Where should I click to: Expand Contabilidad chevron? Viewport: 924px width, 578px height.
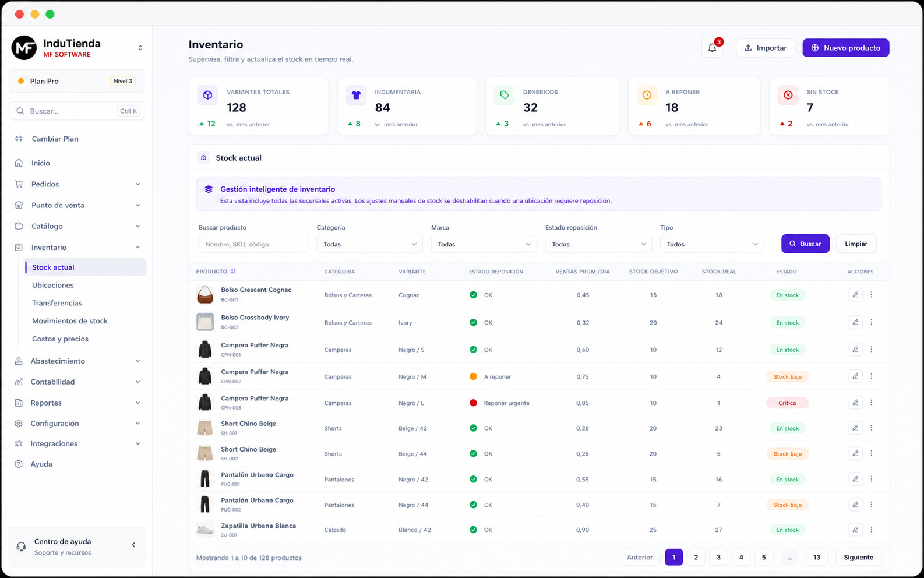point(137,382)
